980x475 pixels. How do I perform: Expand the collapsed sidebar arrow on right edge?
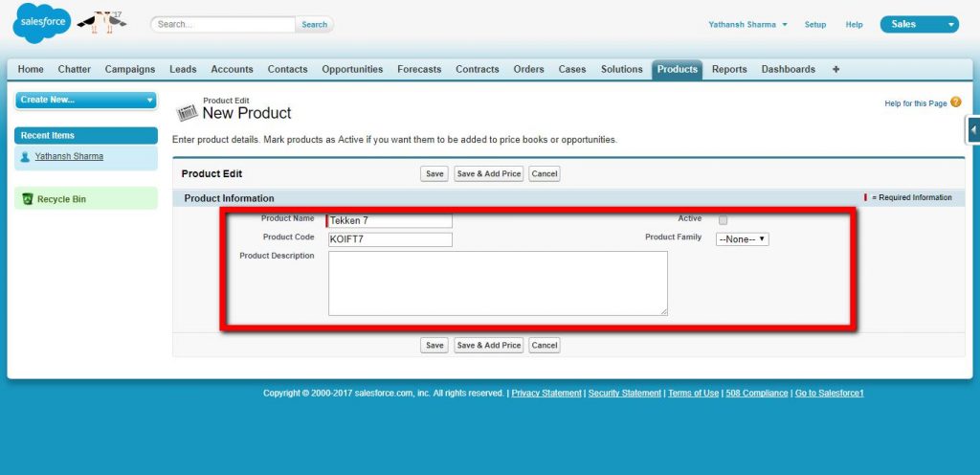click(x=973, y=130)
